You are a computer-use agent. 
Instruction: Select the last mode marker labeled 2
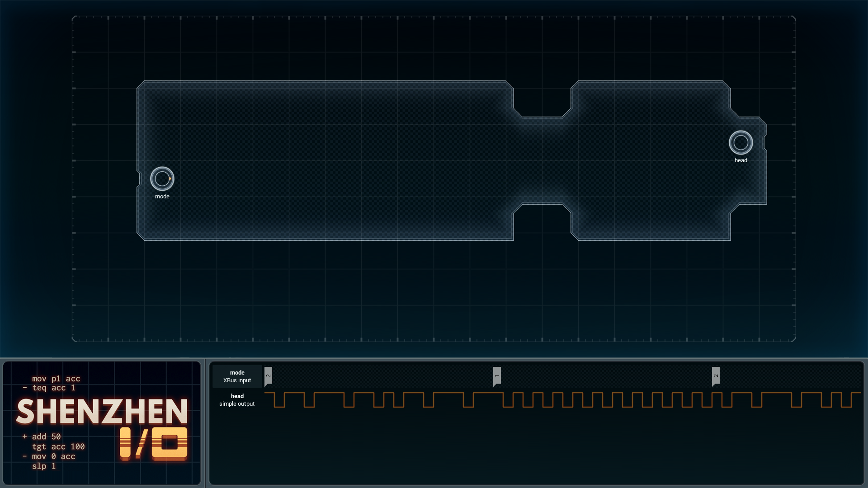716,376
